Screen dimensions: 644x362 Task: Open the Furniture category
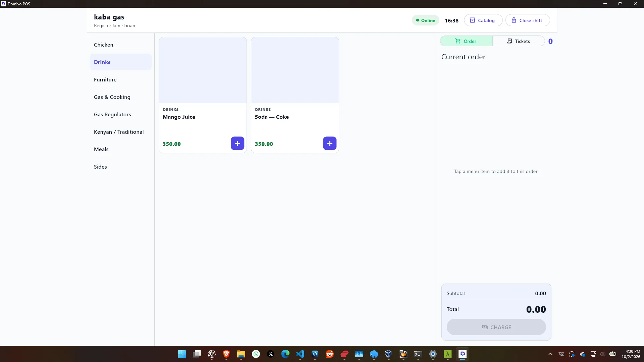pos(121,79)
